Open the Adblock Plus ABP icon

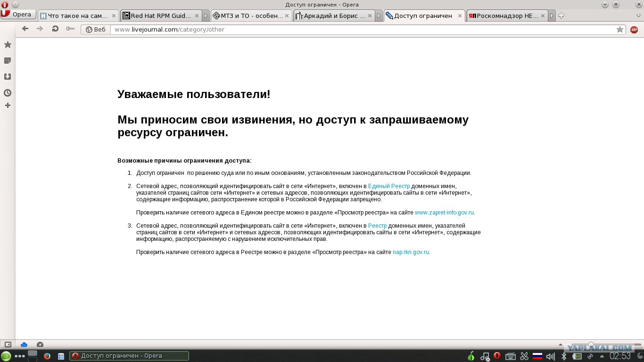(x=634, y=30)
